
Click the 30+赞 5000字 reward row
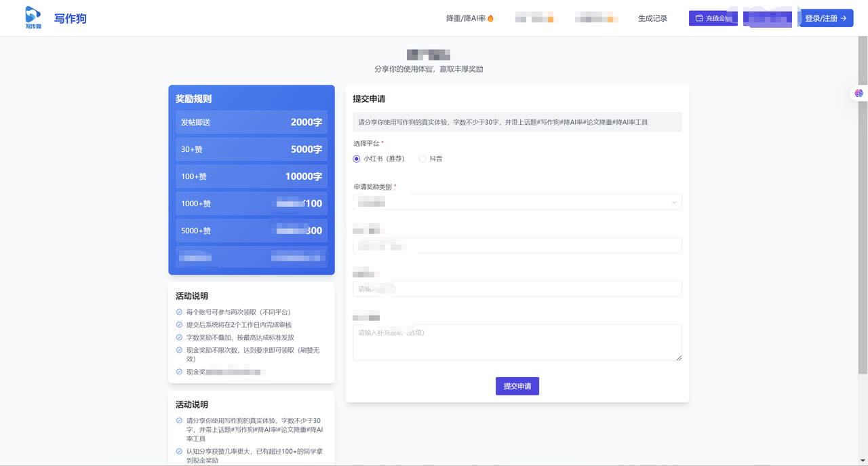point(252,149)
